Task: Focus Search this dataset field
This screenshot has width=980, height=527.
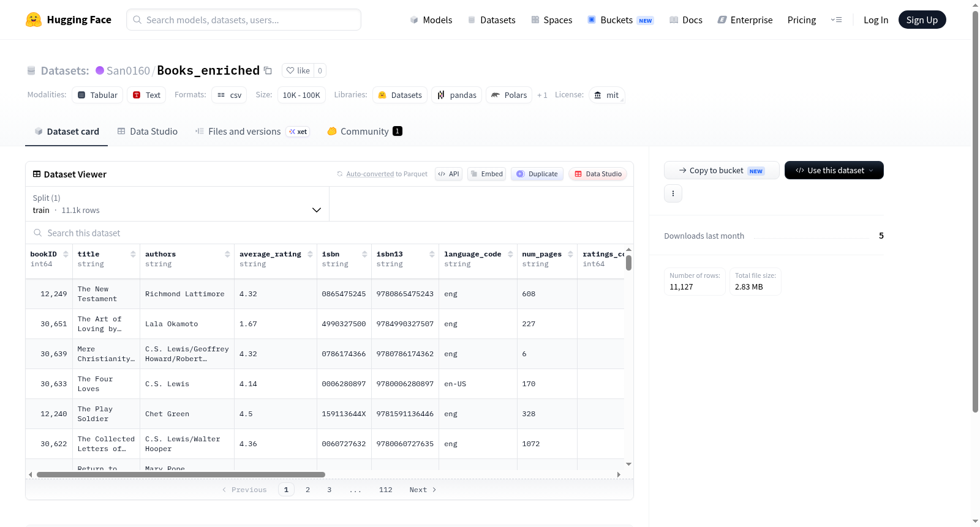Action: [330, 233]
